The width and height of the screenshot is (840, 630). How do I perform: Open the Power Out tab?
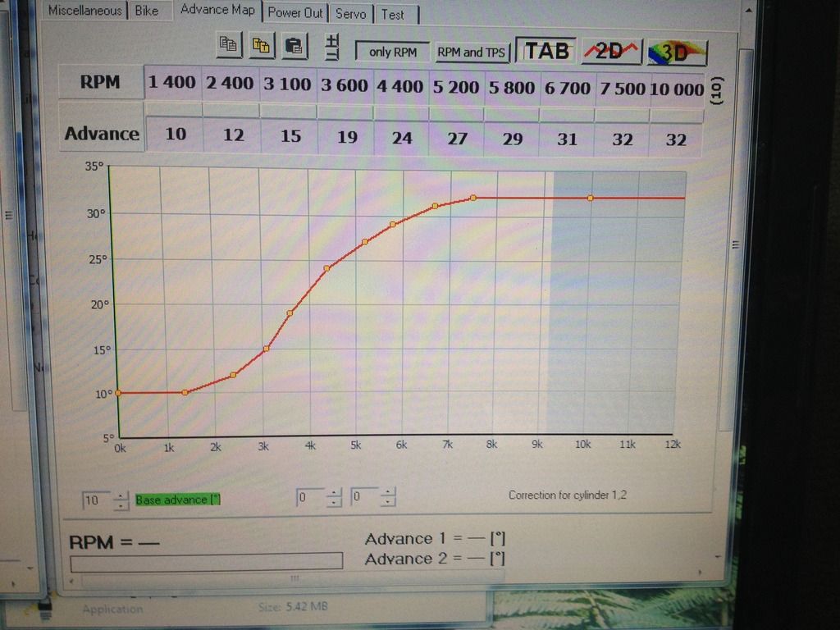tap(295, 13)
